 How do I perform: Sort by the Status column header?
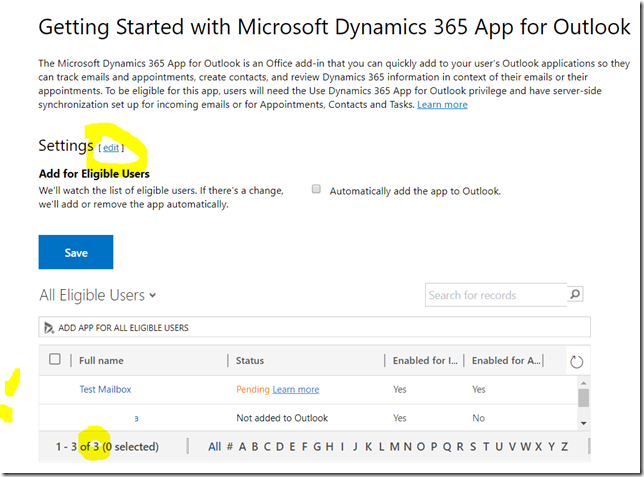(250, 361)
